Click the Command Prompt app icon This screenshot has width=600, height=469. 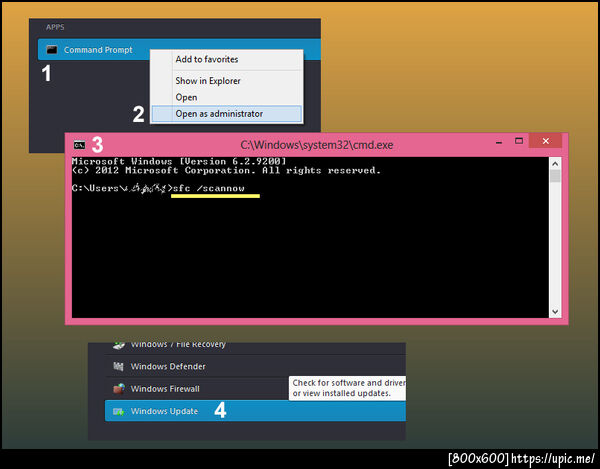[x=52, y=50]
